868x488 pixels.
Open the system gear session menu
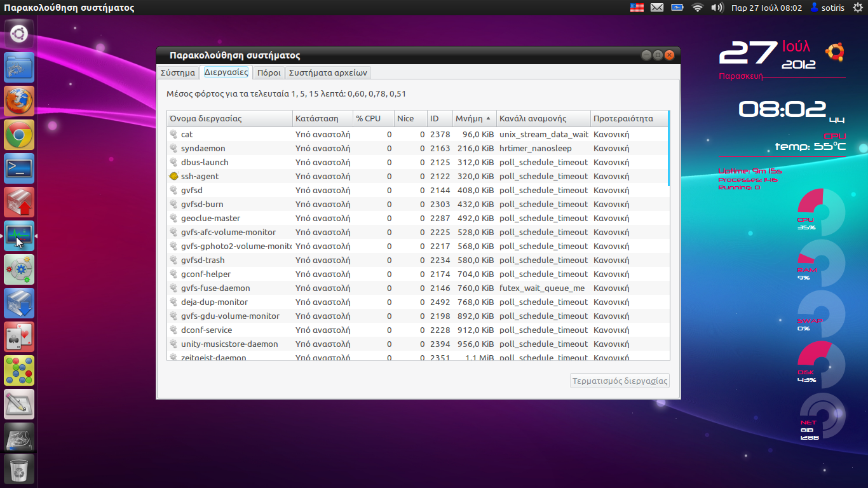[x=858, y=8]
